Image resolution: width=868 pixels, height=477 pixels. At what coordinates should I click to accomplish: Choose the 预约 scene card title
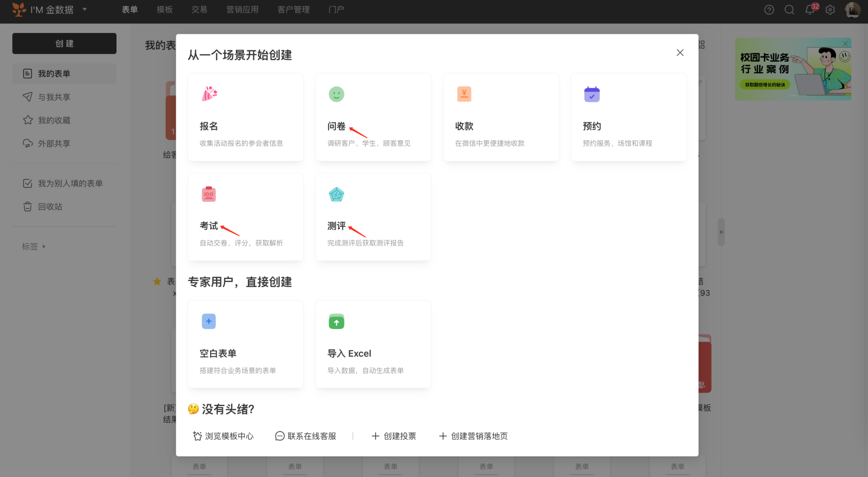(x=592, y=126)
